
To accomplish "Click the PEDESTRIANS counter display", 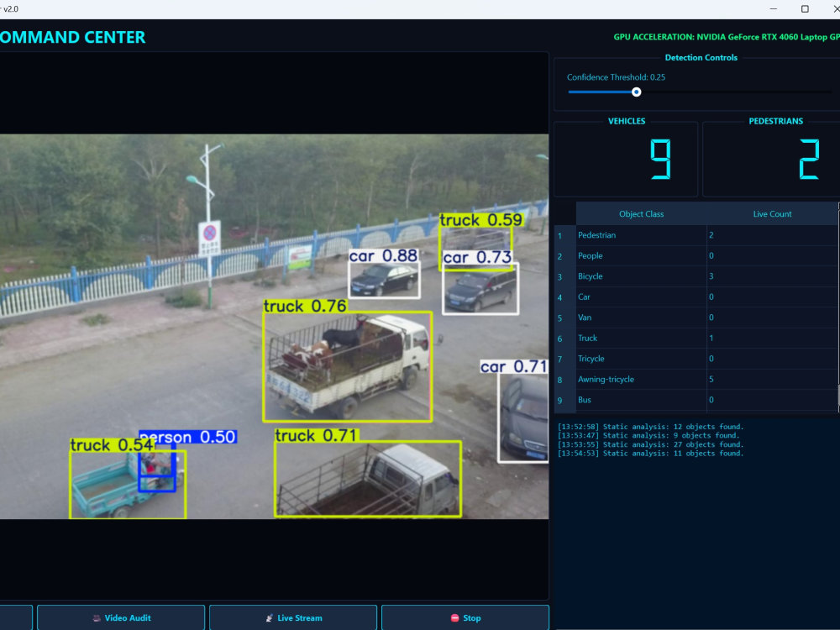I will pos(771,159).
